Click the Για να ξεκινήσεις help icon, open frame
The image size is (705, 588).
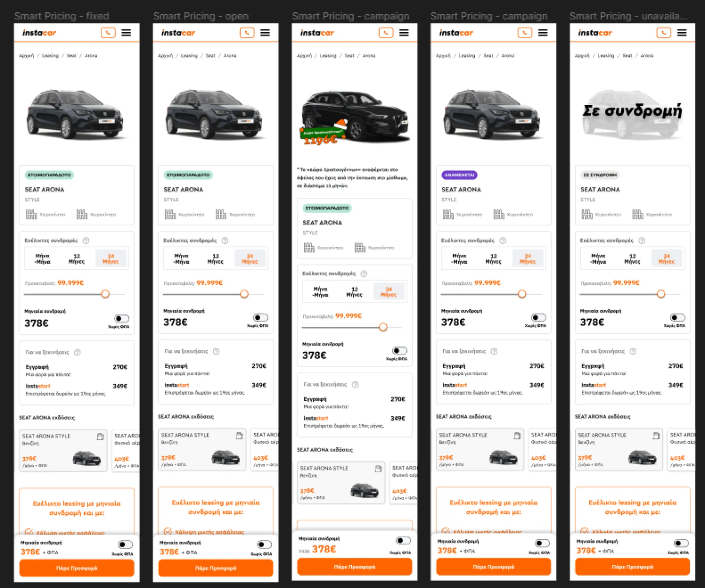click(x=216, y=351)
